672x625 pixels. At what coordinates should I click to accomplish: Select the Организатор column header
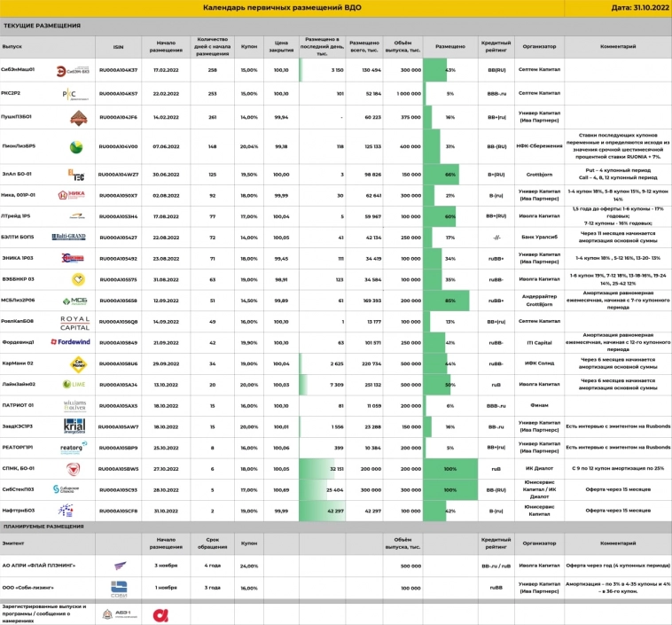[x=539, y=46]
